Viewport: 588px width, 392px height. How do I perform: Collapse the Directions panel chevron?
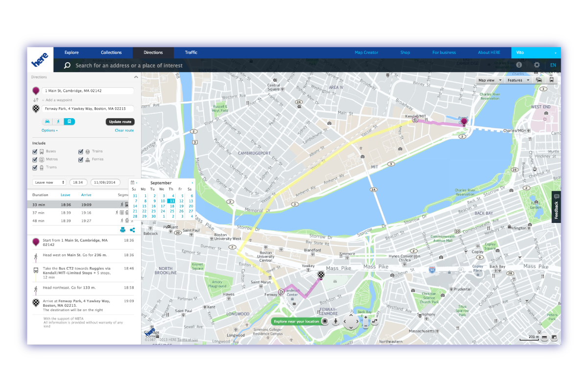pos(136,77)
